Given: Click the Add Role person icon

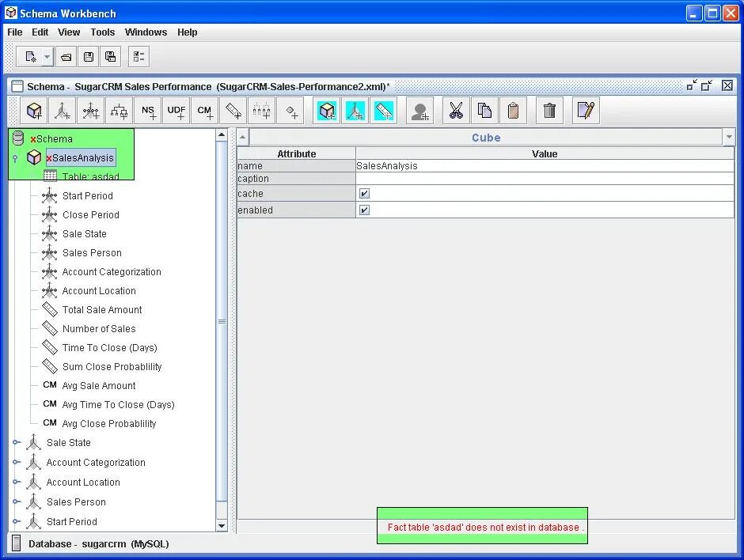Looking at the screenshot, I should pyautogui.click(x=420, y=111).
